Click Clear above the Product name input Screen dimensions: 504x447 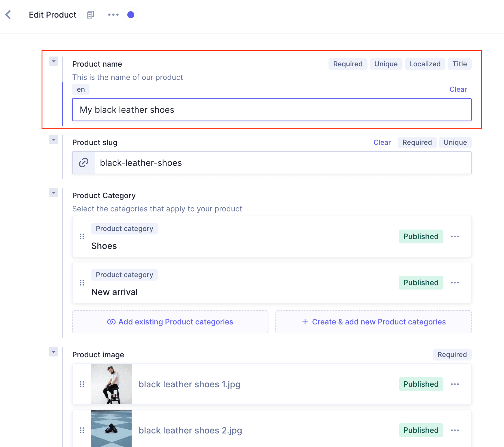coord(458,89)
